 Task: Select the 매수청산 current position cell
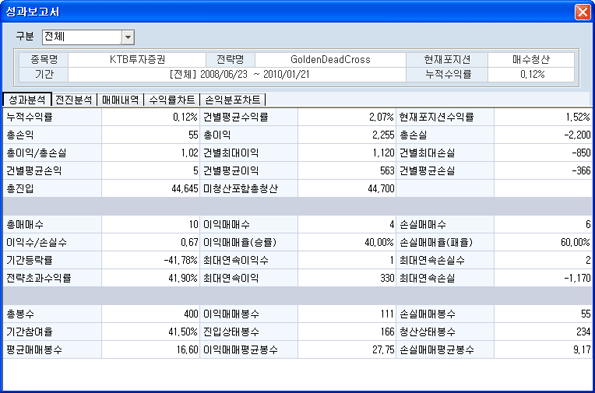point(531,60)
